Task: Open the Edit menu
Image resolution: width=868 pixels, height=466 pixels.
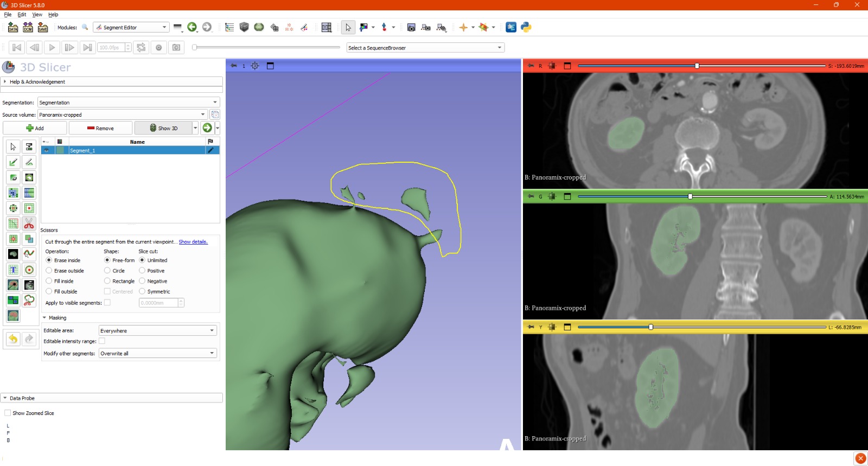Action: (x=22, y=15)
